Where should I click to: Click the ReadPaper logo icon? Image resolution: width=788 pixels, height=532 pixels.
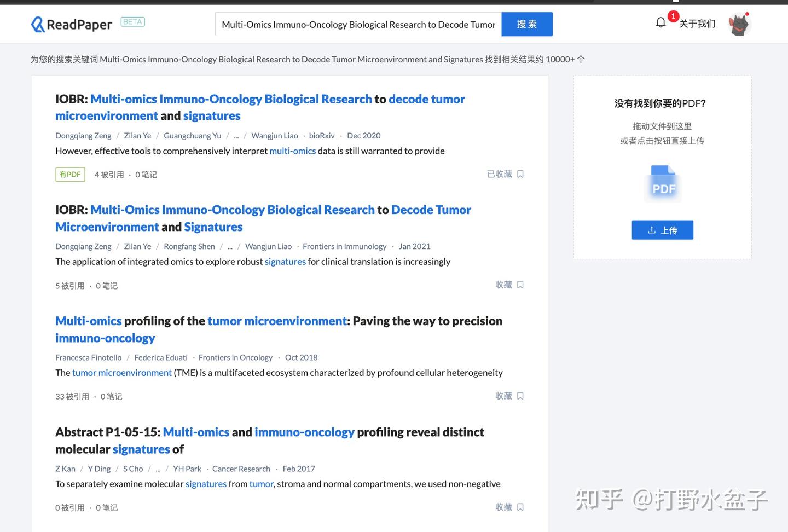[37, 24]
